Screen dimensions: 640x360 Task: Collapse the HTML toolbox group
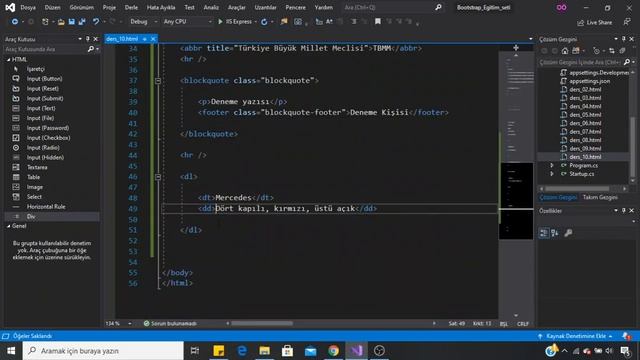pyautogui.click(x=9, y=60)
